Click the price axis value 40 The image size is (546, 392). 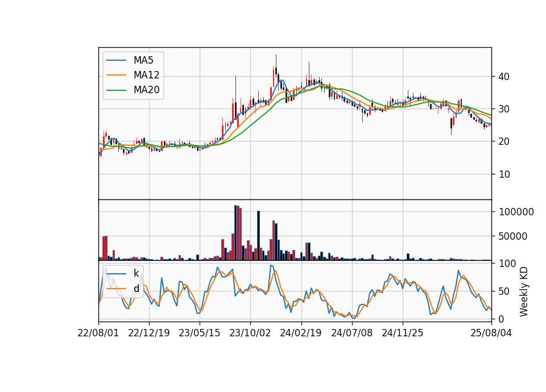tap(504, 77)
